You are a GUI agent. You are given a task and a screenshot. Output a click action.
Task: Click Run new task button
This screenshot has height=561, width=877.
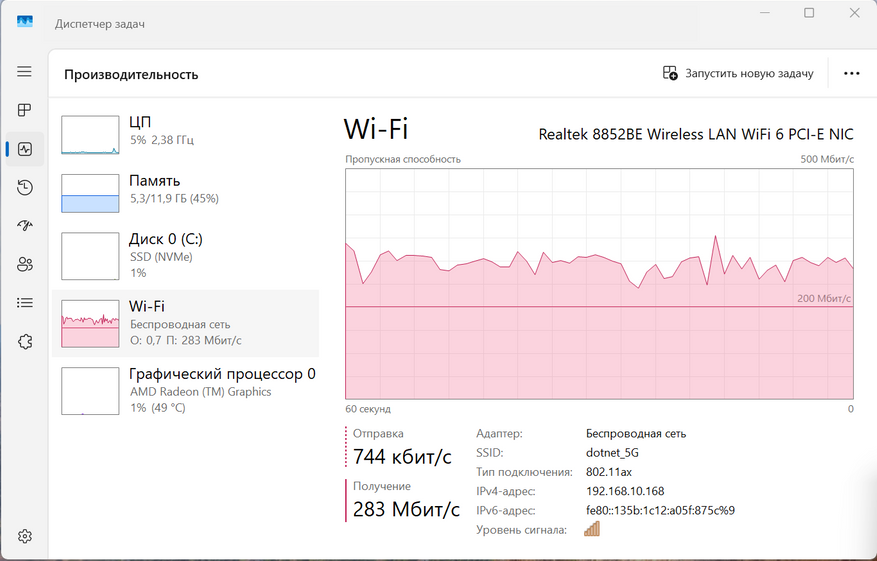click(x=738, y=73)
